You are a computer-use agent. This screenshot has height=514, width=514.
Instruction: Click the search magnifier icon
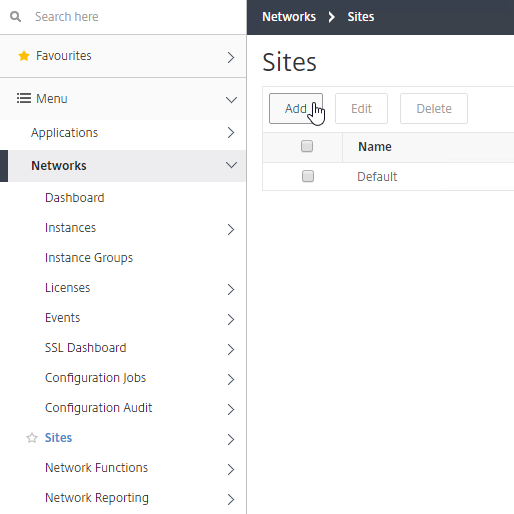tap(15, 16)
